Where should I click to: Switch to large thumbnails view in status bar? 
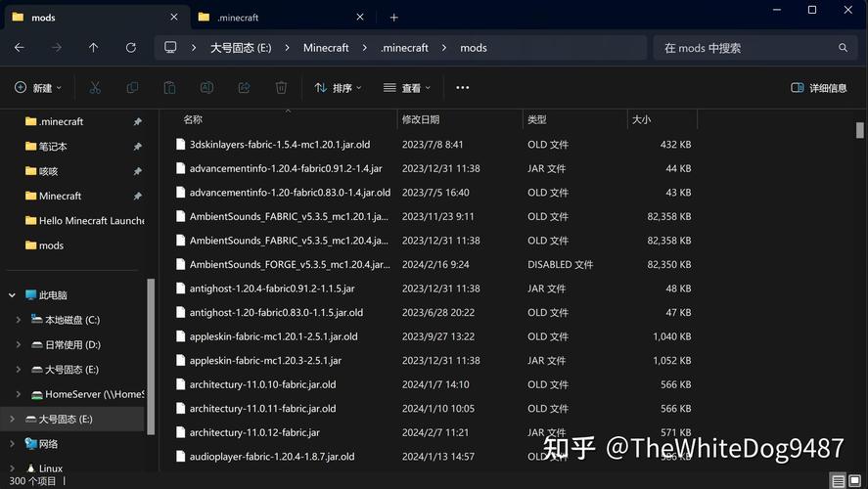(x=857, y=481)
